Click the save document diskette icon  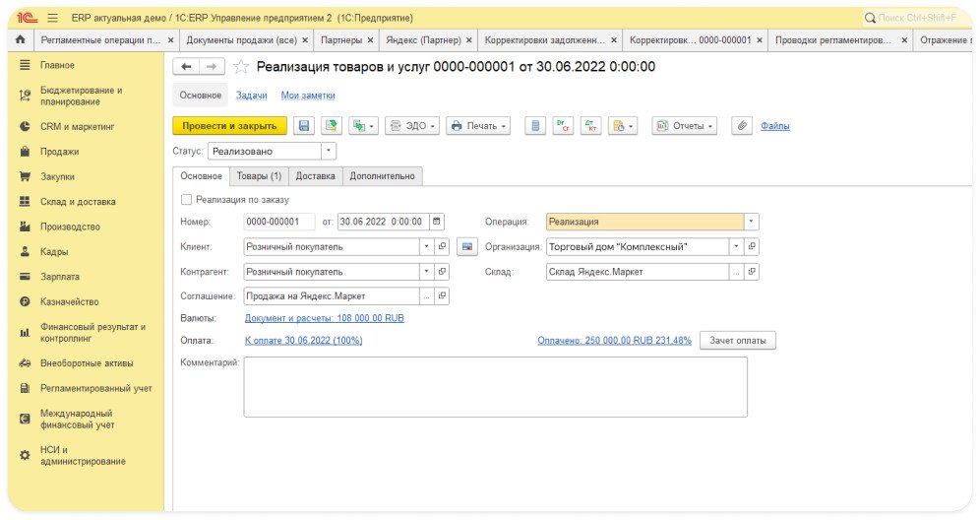[x=303, y=126]
